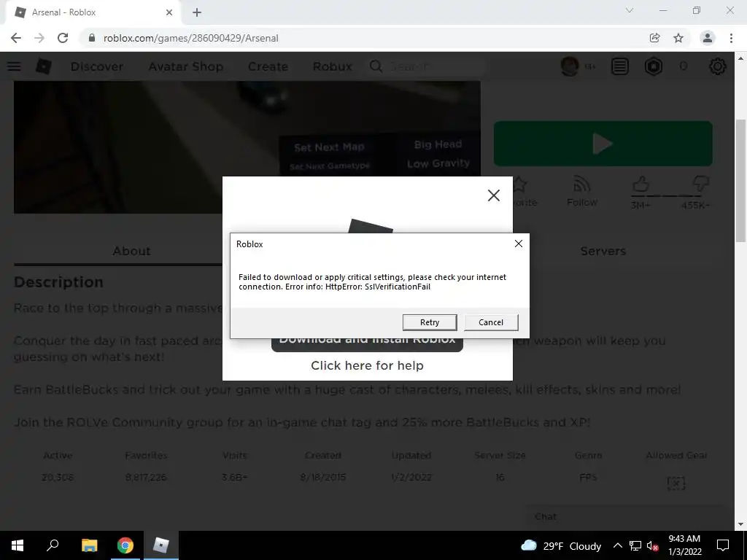Open a new Chrome tab
747x560 pixels.
tap(197, 13)
